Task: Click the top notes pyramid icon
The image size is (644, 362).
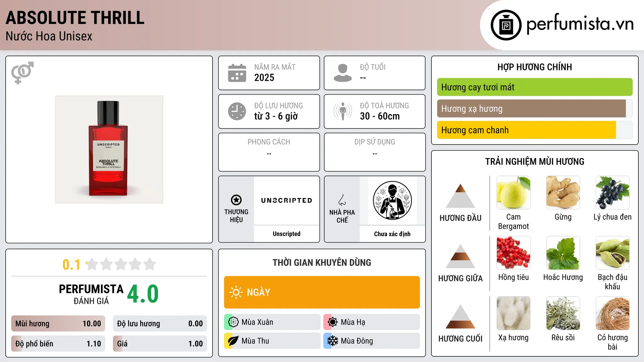Action: [x=461, y=196]
